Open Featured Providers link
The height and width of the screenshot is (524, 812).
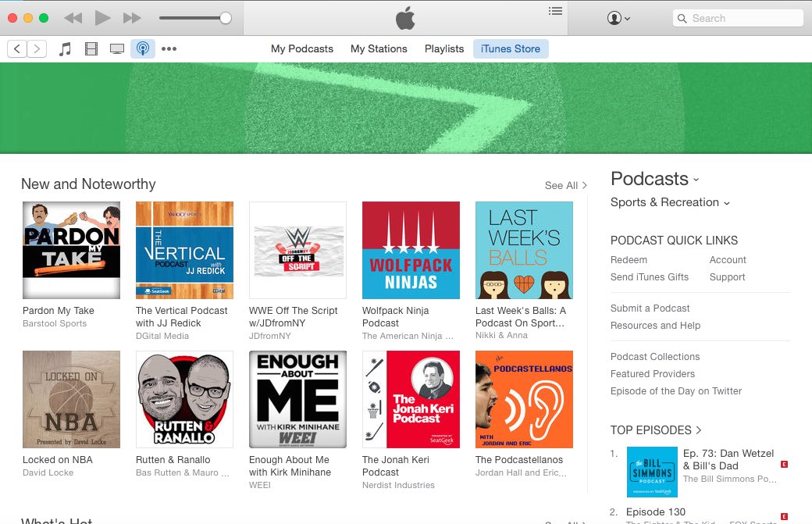(x=653, y=374)
